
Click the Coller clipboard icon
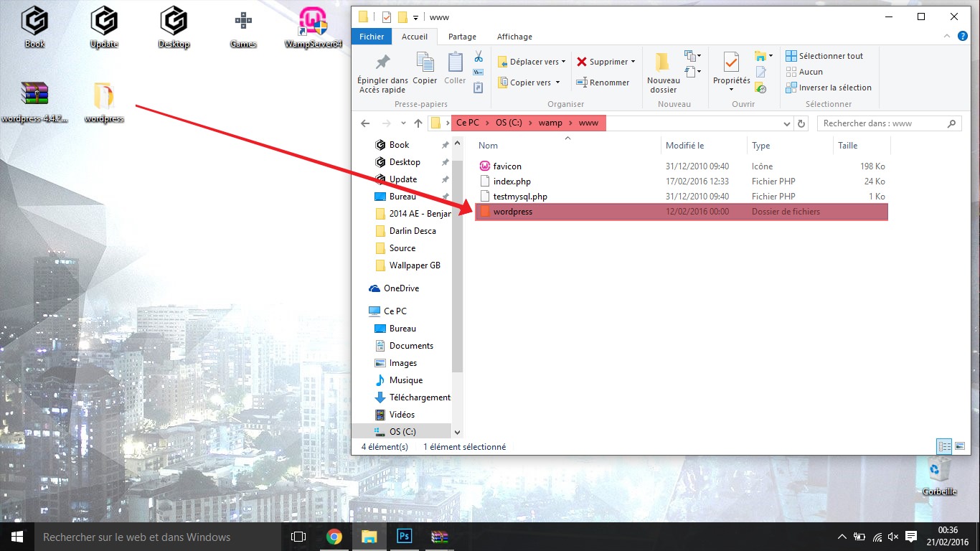click(455, 63)
